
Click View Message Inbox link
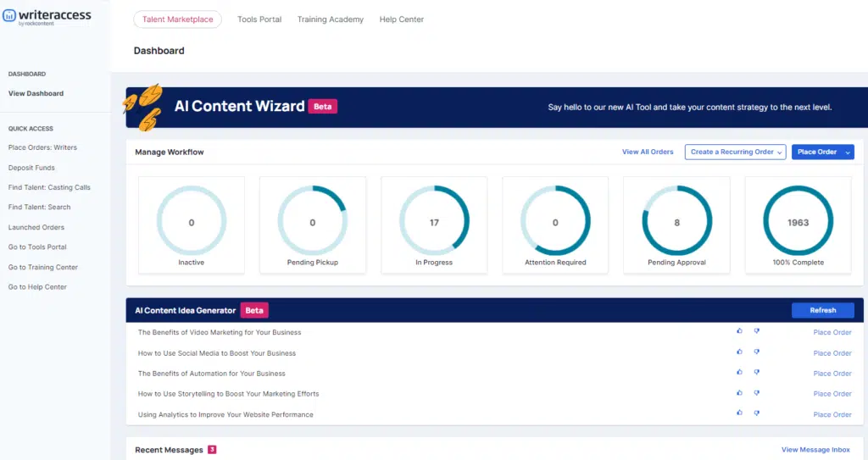click(815, 450)
